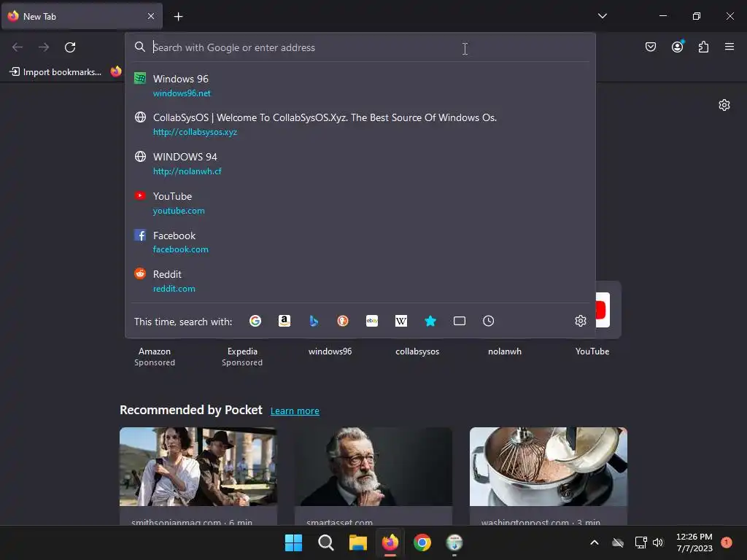Screen dimensions: 747x560
Task: Search in history with clock icon
Action: pyautogui.click(x=488, y=321)
